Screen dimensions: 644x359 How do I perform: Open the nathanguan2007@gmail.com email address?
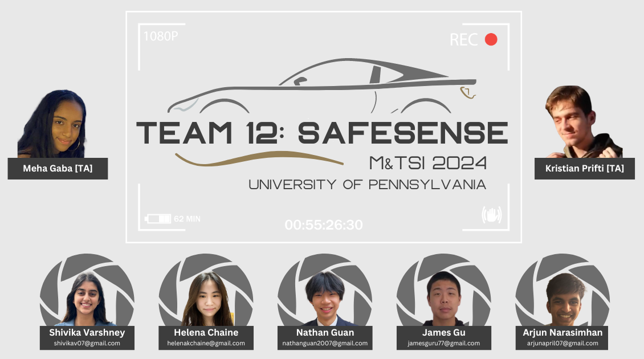[325, 344]
